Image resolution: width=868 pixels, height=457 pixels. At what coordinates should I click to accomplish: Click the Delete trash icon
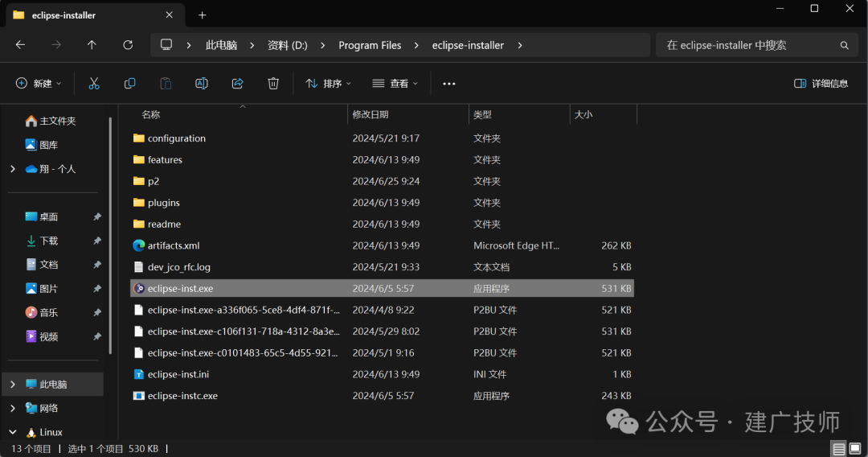pyautogui.click(x=273, y=84)
